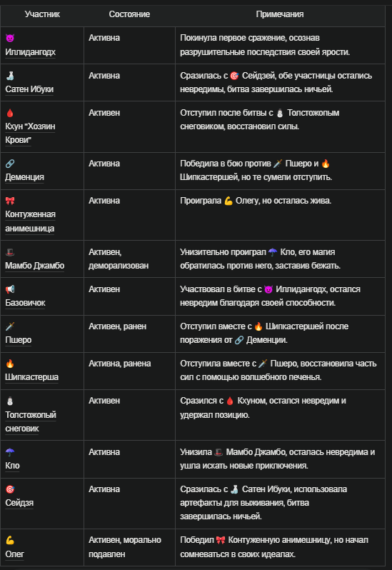Click the Состояние column header
Screen dimensions: 392x570
click(x=129, y=14)
